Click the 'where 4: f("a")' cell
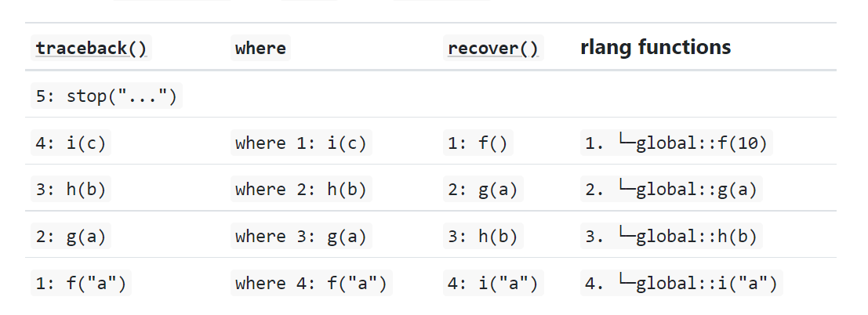This screenshot has width=868, height=315. click(311, 283)
